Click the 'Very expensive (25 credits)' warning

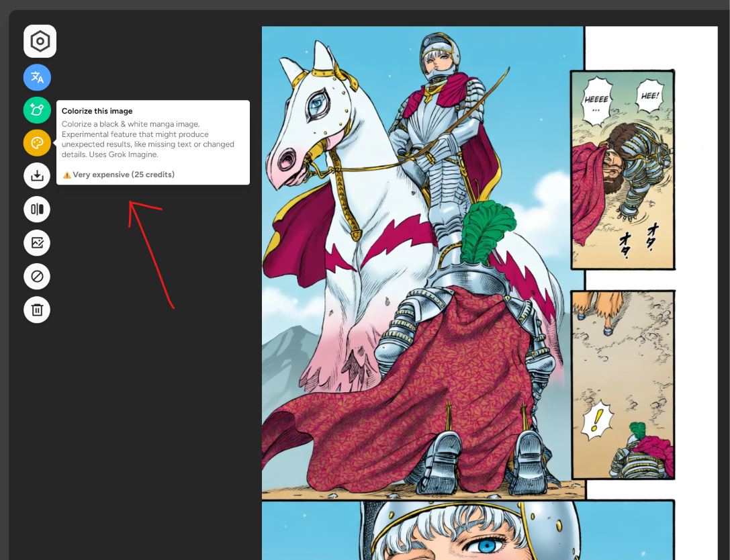coord(119,175)
